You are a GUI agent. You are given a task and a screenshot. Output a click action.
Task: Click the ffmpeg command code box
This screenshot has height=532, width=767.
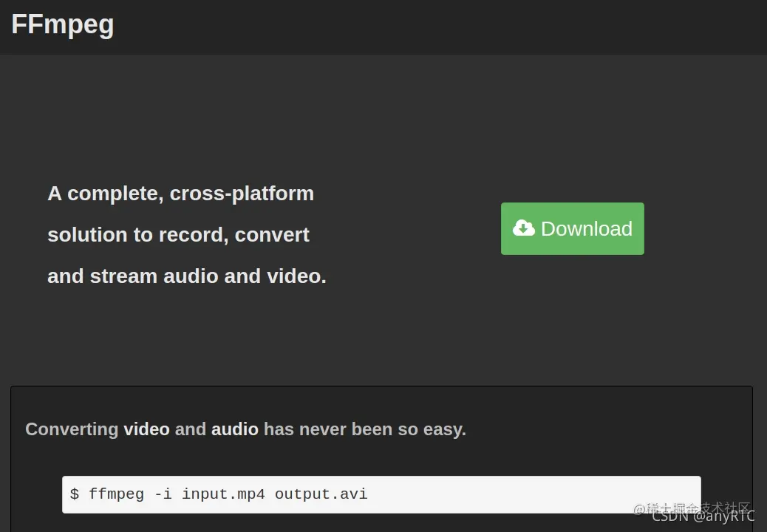click(x=381, y=494)
